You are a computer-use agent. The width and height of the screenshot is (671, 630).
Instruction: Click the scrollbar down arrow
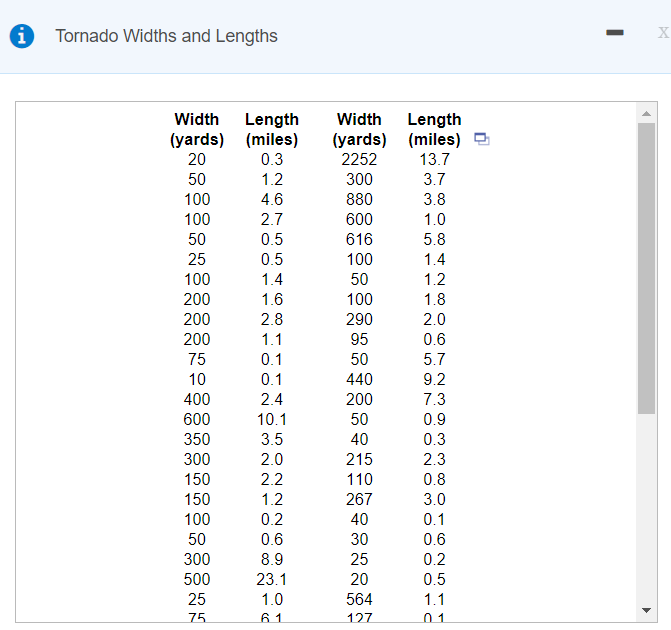[647, 610]
